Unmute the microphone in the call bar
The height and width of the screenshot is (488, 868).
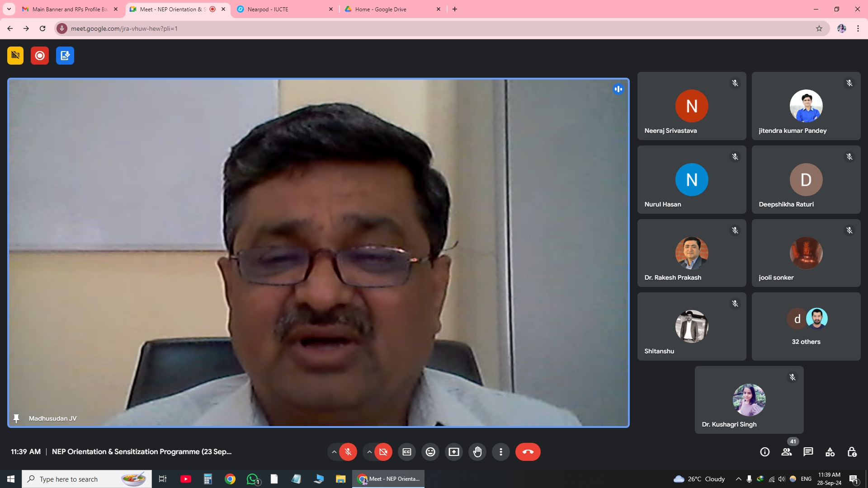(348, 452)
